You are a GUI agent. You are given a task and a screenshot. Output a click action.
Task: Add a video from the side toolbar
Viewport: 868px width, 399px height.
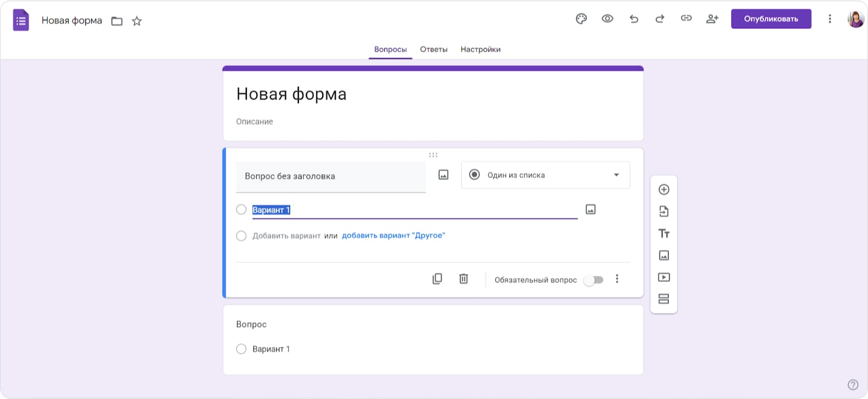point(663,277)
